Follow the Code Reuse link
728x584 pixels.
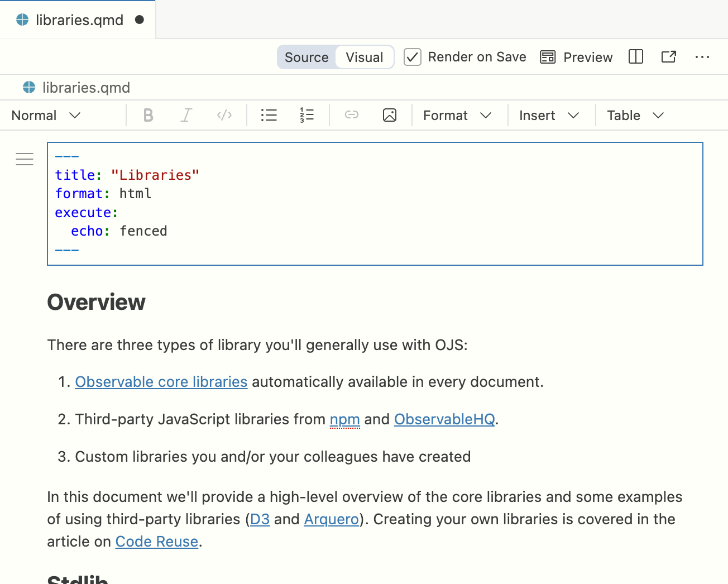coord(157,541)
